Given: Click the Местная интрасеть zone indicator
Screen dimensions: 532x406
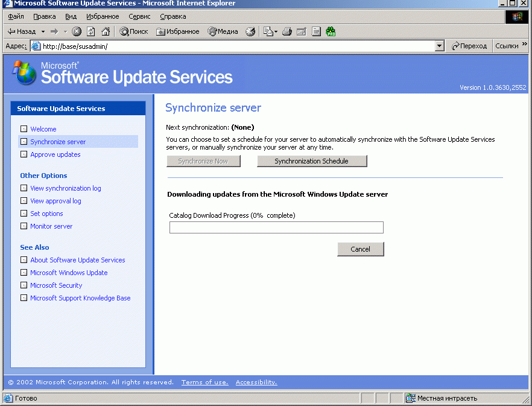Looking at the screenshot, I should pyautogui.click(x=441, y=398).
